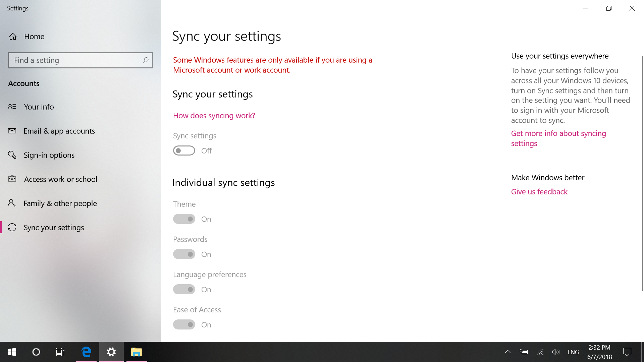Click the Access work or school briefcase icon
The width and height of the screenshot is (644, 362).
(12, 179)
